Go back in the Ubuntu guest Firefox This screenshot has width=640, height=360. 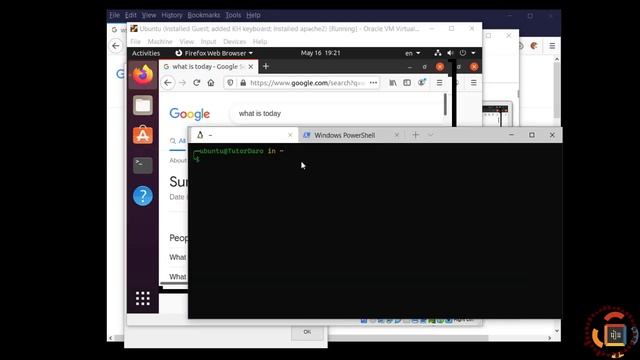(168, 83)
